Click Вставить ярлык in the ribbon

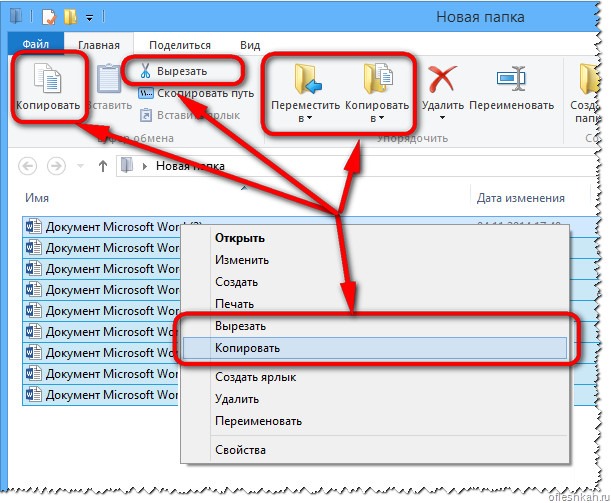coord(190,115)
